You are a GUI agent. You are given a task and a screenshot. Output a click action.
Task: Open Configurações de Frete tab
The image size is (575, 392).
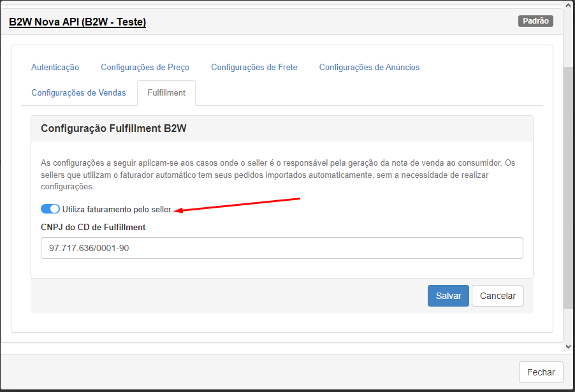click(x=254, y=67)
